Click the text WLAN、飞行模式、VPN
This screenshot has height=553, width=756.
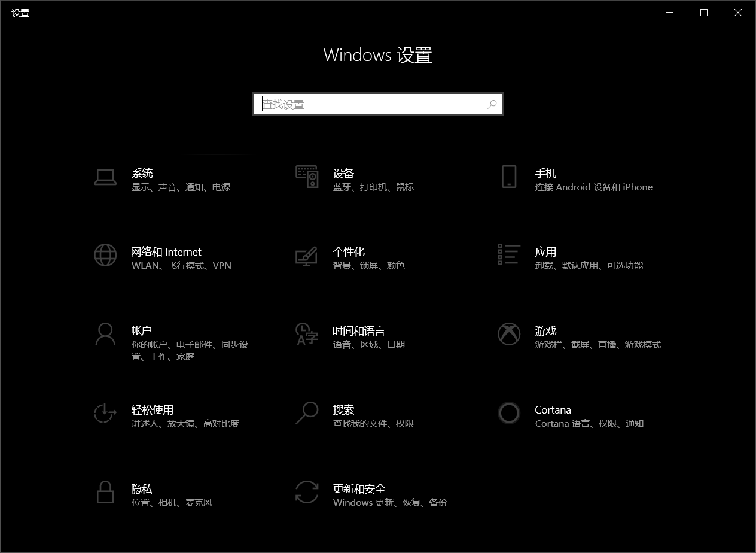pos(181,266)
